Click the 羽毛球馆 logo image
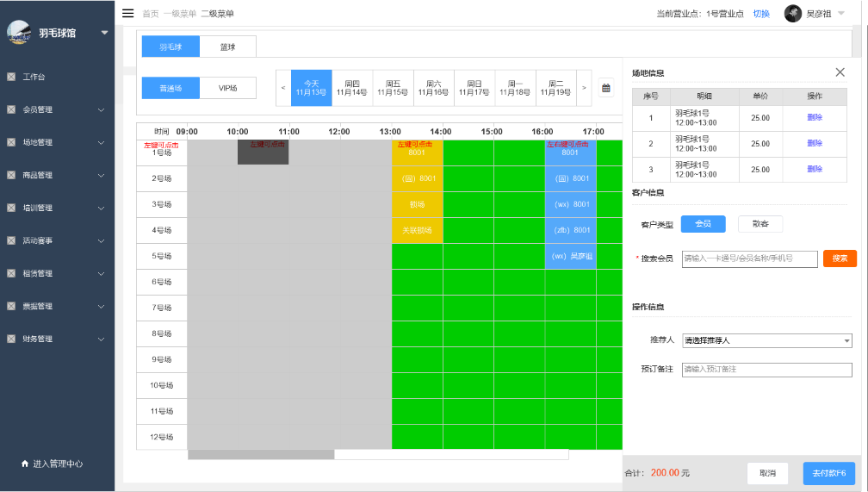This screenshot has height=492, width=868. (19, 32)
